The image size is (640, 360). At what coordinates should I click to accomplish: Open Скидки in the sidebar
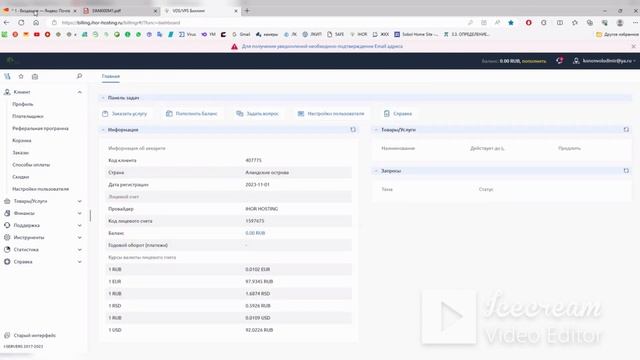[x=21, y=177]
